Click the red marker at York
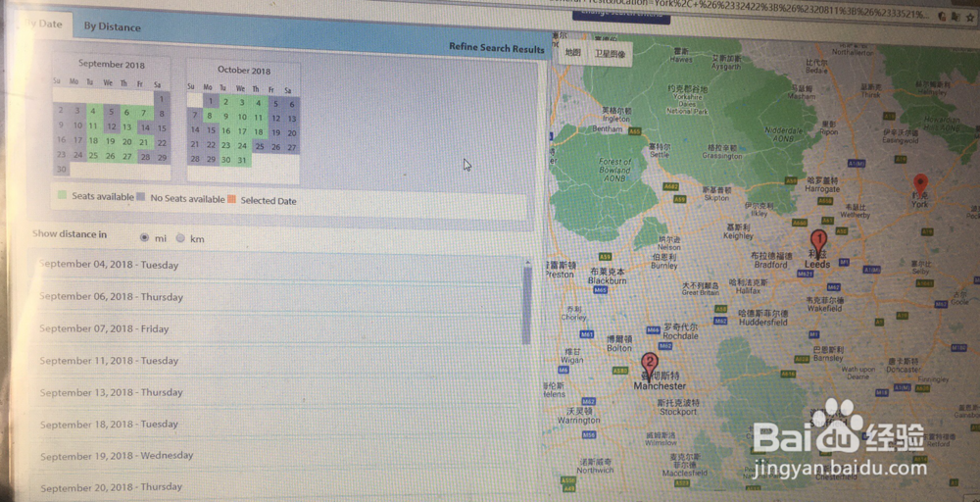The image size is (980, 502). click(x=920, y=185)
